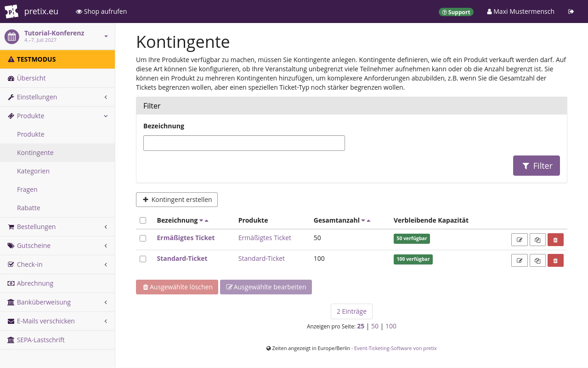Open Fragen submenu item
Screen dimensions: 588x368
coord(57,190)
